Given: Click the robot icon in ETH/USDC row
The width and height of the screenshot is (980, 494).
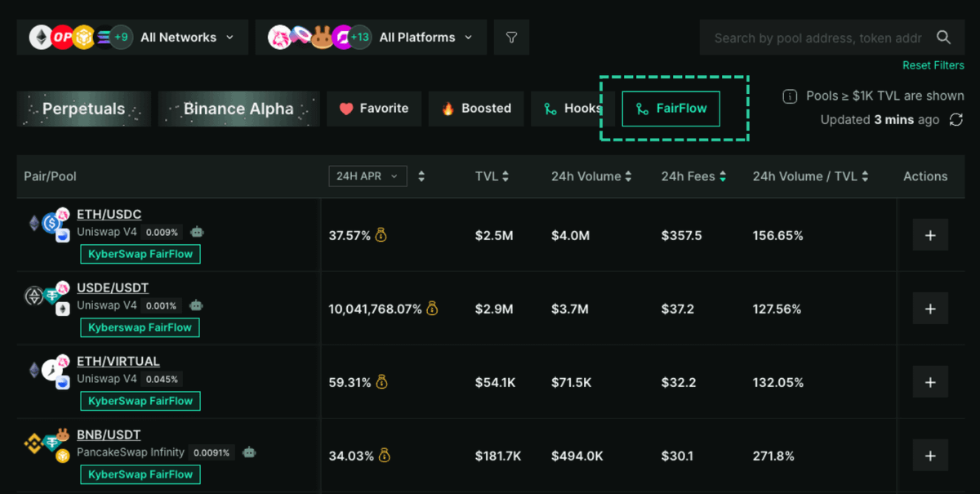Looking at the screenshot, I should pyautogui.click(x=196, y=232).
